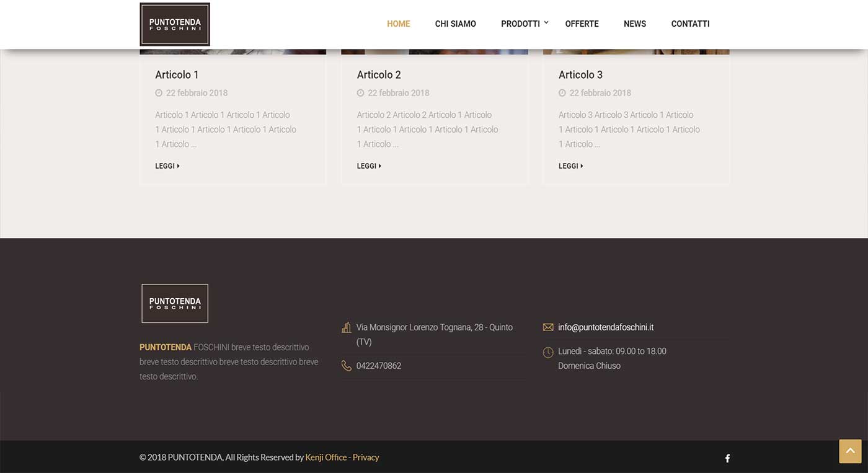Expand the PRODOTTI dropdown chevron
The image size is (868, 473).
546,23
